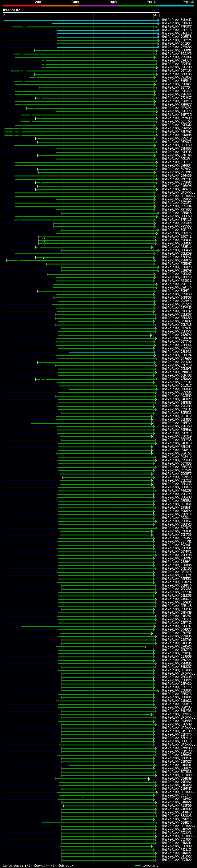Click the cyan alignment bar for B0M0U7
This screenshot has width=197, height=868.
point(81,20)
